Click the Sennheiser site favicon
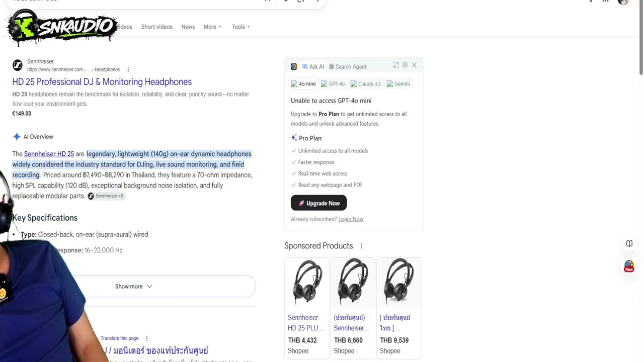Viewport: 644px width, 362px height. [x=18, y=65]
